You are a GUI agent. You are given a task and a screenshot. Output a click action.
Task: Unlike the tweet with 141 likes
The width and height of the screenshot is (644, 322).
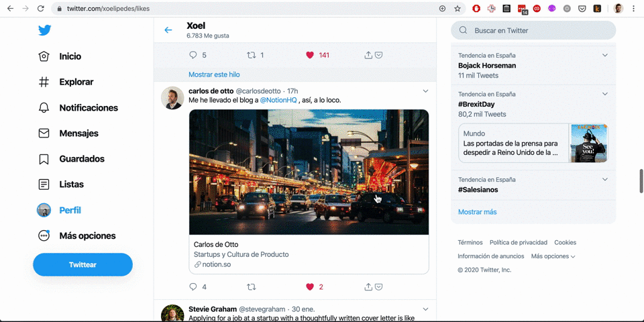310,55
